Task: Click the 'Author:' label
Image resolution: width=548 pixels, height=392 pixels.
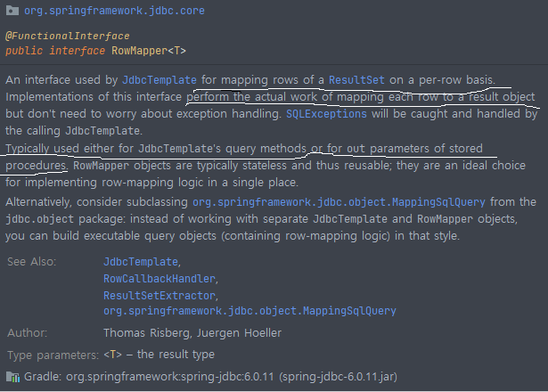Action: 28,332
